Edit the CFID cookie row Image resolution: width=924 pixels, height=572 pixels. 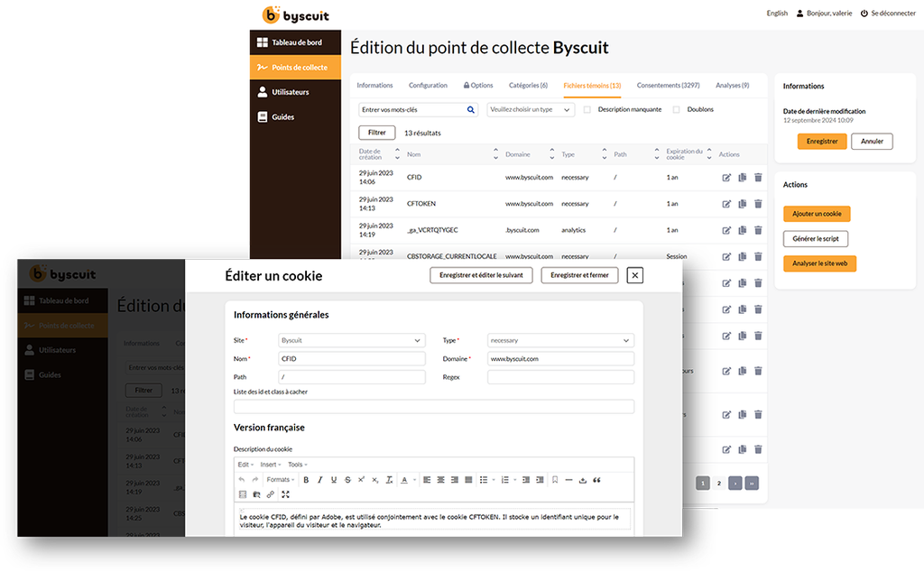tap(726, 178)
